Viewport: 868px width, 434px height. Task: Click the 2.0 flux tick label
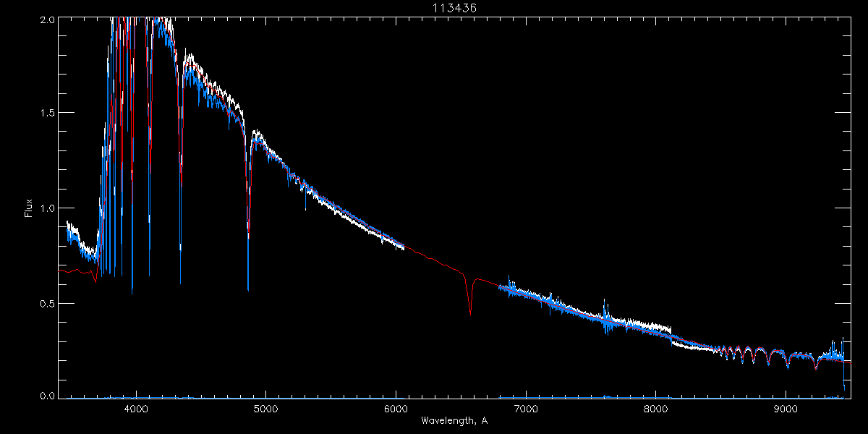[47, 20]
